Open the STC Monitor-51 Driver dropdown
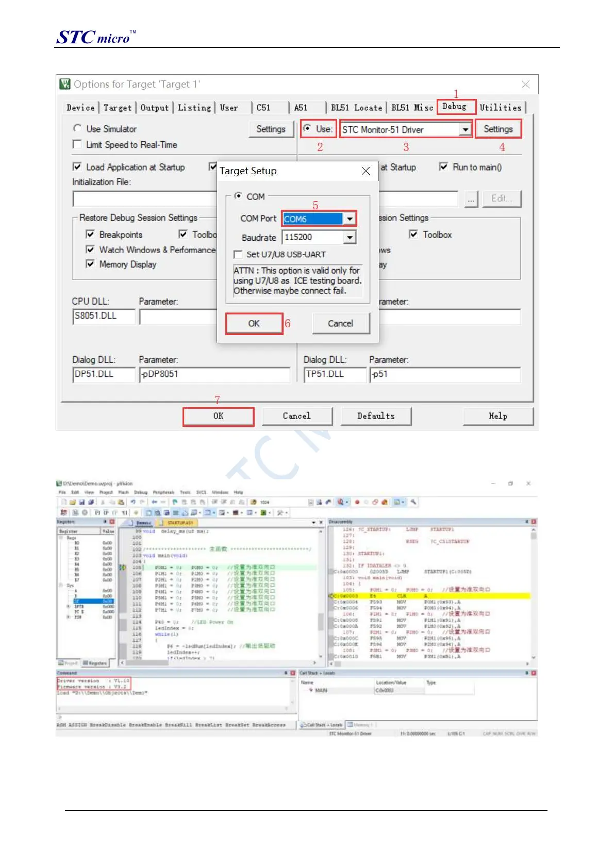This screenshot has width=614, height=868. (x=466, y=129)
